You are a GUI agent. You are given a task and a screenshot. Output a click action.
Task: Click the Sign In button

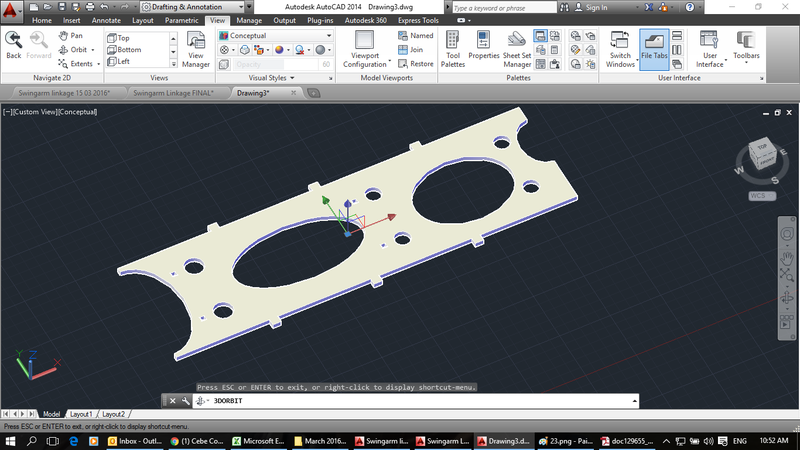click(596, 7)
